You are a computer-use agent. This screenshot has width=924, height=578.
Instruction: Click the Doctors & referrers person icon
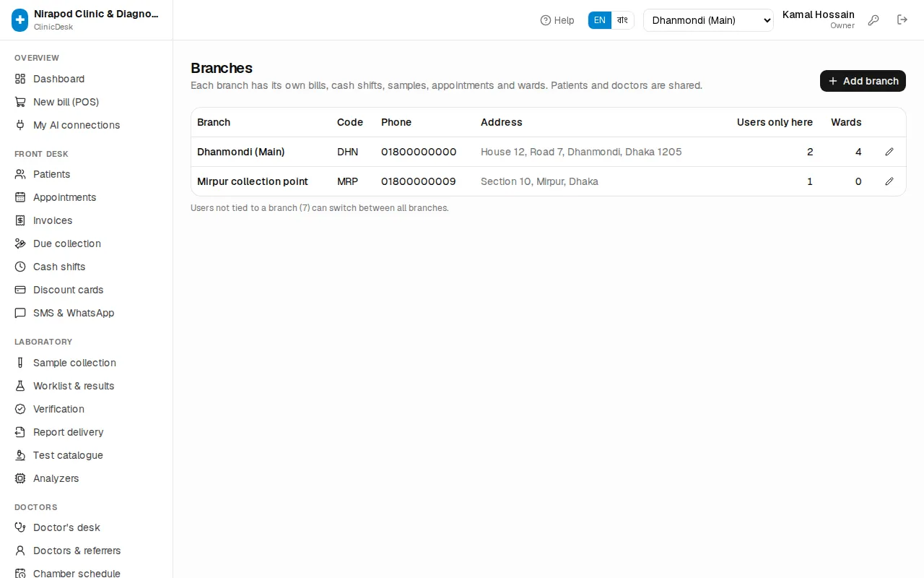point(20,551)
